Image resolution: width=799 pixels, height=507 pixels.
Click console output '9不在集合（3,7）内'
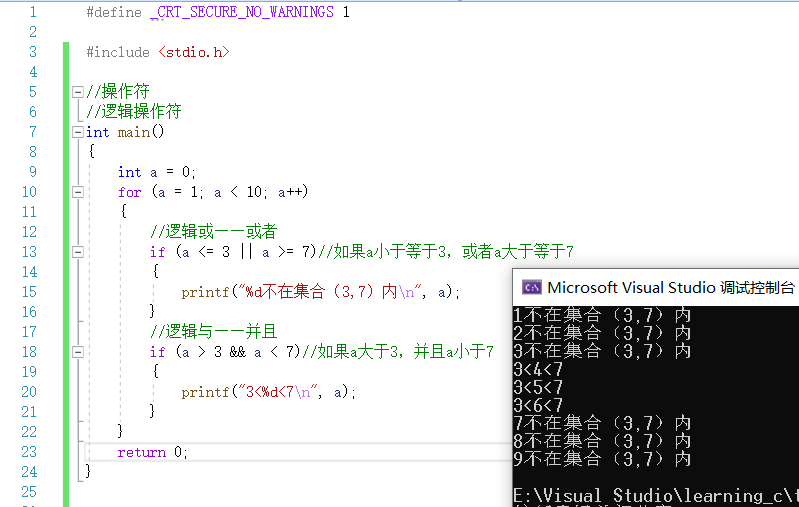point(602,459)
